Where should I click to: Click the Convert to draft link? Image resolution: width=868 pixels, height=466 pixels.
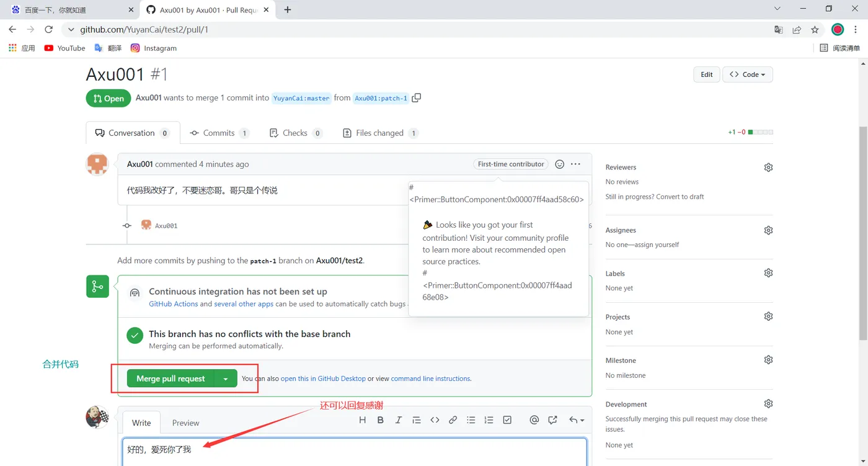679,197
